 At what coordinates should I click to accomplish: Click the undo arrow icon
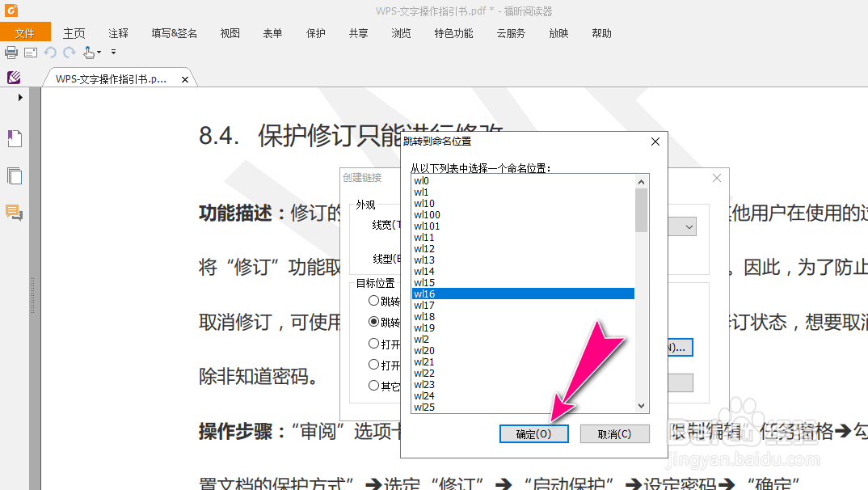(50, 53)
